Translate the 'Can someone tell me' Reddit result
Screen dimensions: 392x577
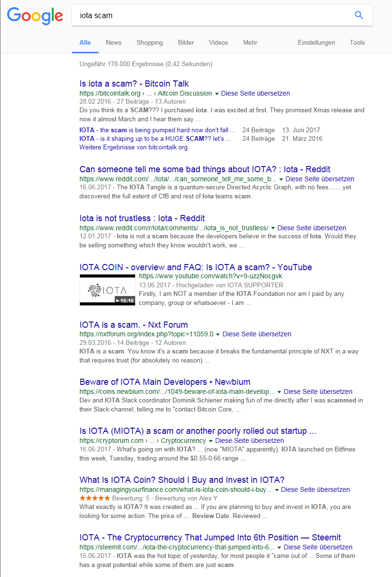point(320,179)
